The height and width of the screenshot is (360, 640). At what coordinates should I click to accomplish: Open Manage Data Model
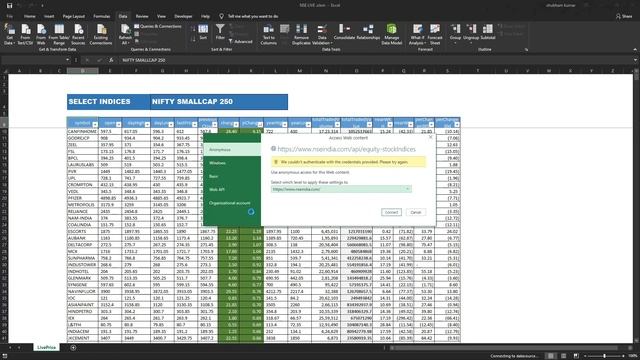click(391, 34)
